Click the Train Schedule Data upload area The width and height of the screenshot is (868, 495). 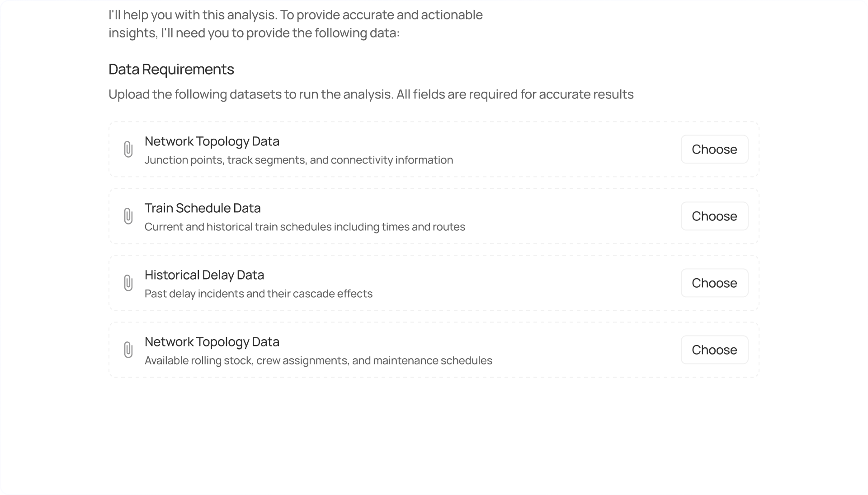point(407,216)
